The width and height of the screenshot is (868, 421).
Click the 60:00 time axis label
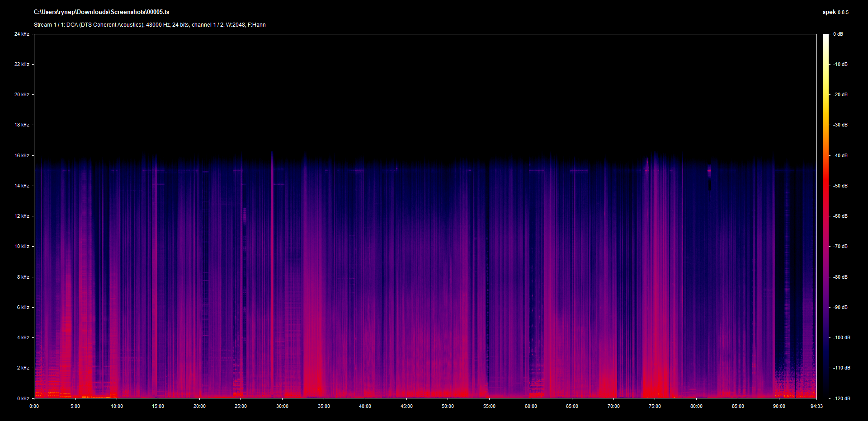pyautogui.click(x=531, y=406)
